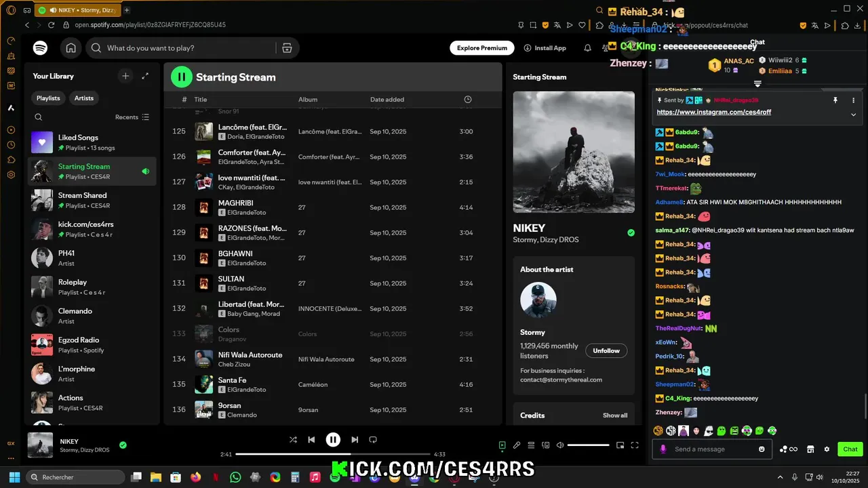This screenshot has width=868, height=488.
Task: Open a new browser tab
Action: (x=127, y=10)
